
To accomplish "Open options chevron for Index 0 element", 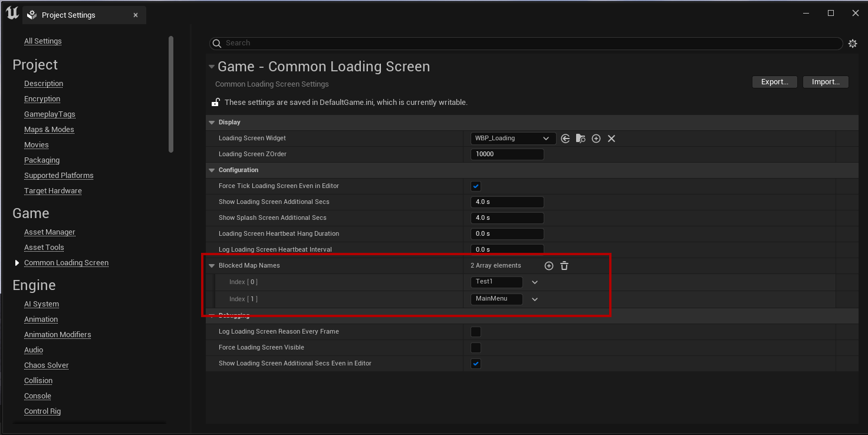I will 535,282.
